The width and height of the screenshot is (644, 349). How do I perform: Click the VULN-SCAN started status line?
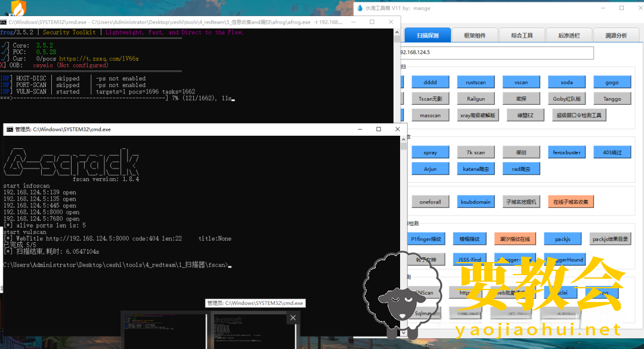click(x=98, y=92)
